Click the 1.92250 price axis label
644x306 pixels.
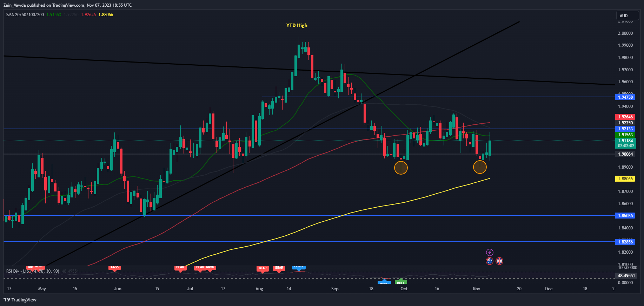coord(625,123)
